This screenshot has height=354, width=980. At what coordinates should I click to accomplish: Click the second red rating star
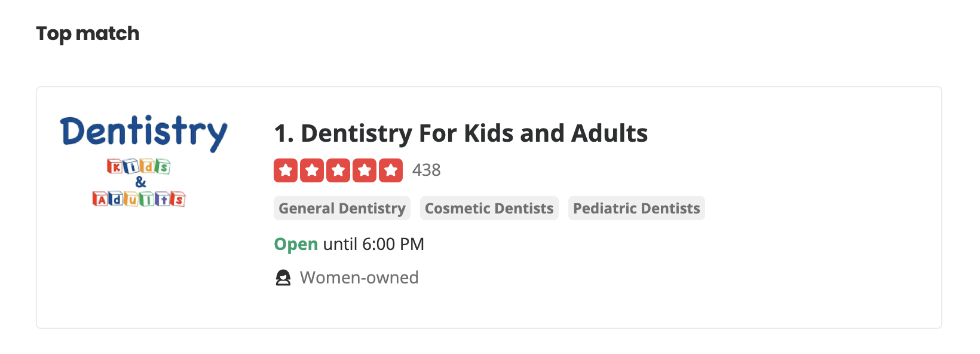pos(312,170)
